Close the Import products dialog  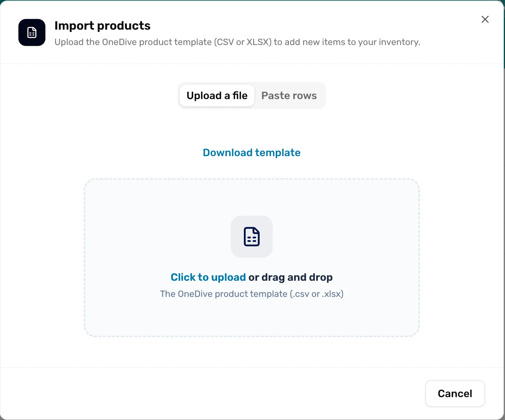(485, 20)
